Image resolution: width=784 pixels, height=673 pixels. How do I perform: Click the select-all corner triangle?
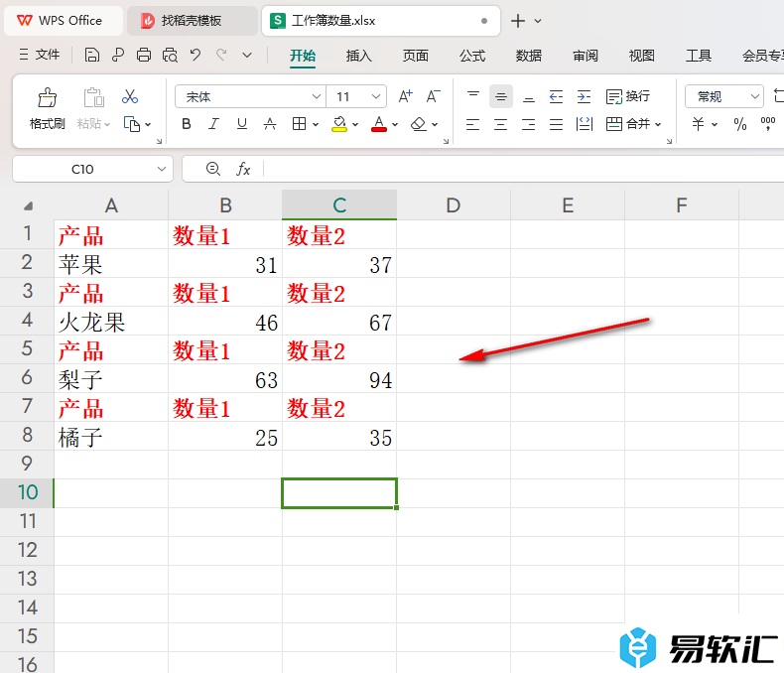(28, 205)
